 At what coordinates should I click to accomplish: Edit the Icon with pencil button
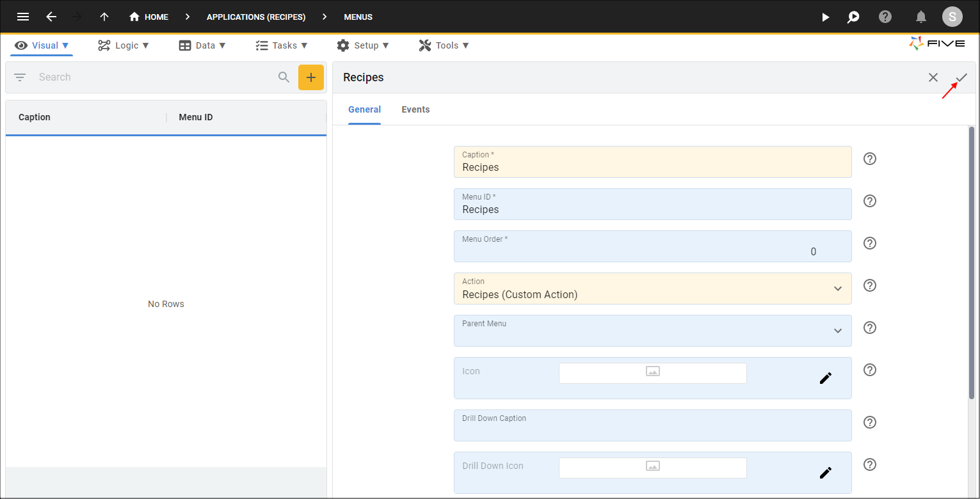[x=826, y=378]
